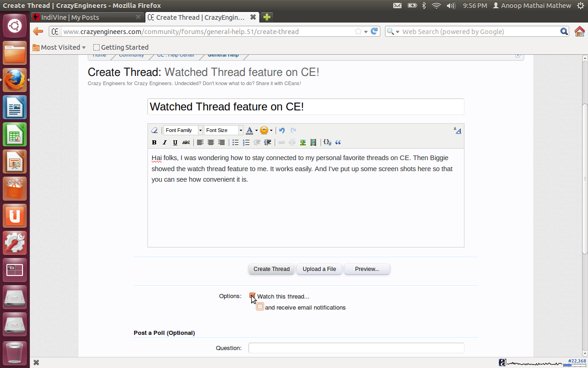This screenshot has height=368, width=588.
Task: Click the smiley emoticon icon
Action: [264, 131]
